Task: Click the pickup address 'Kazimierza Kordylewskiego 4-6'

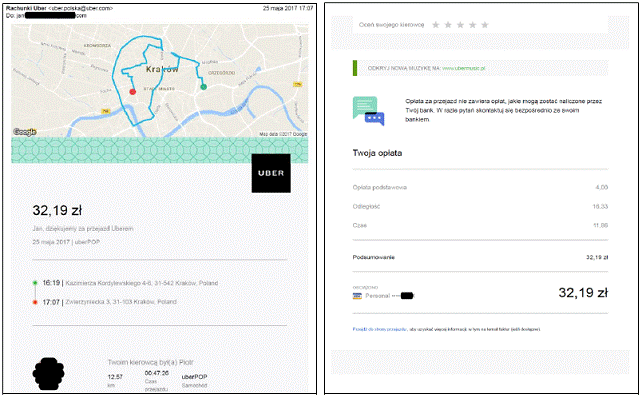Action: pyautogui.click(x=109, y=283)
